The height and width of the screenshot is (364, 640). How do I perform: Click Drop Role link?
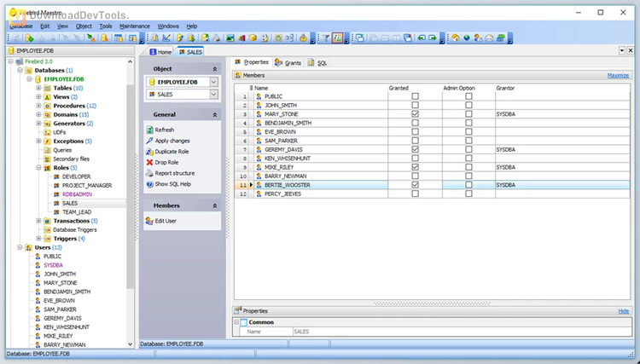[x=166, y=162]
